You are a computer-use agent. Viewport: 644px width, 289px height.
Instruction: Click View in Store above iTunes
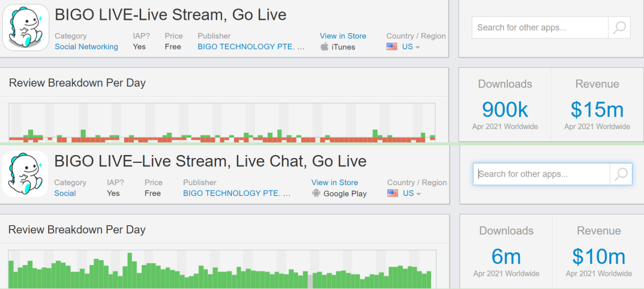coord(343,36)
